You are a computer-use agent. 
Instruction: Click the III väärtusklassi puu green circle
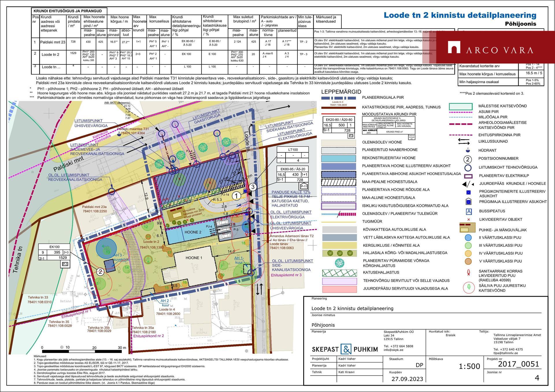click(x=468, y=246)
